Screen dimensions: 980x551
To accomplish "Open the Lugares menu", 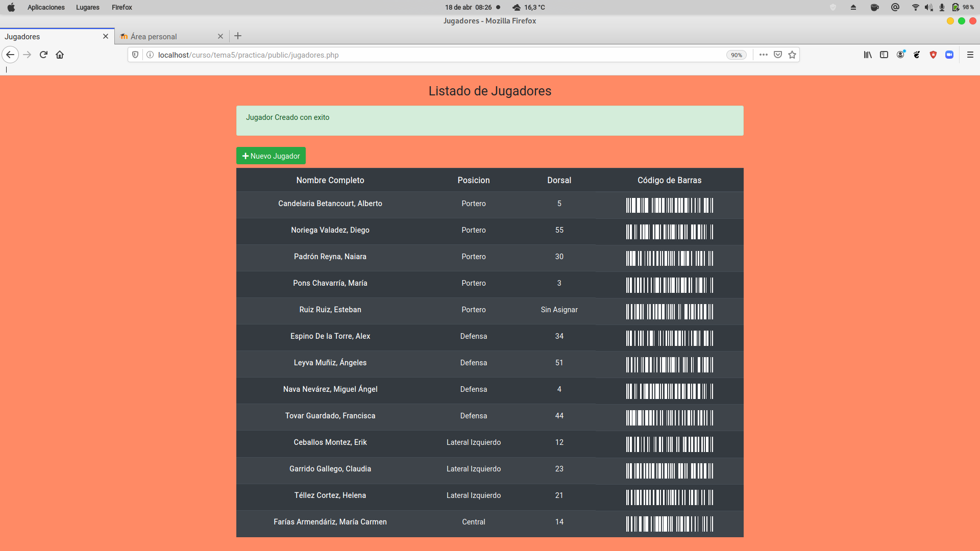I will tap(88, 7).
